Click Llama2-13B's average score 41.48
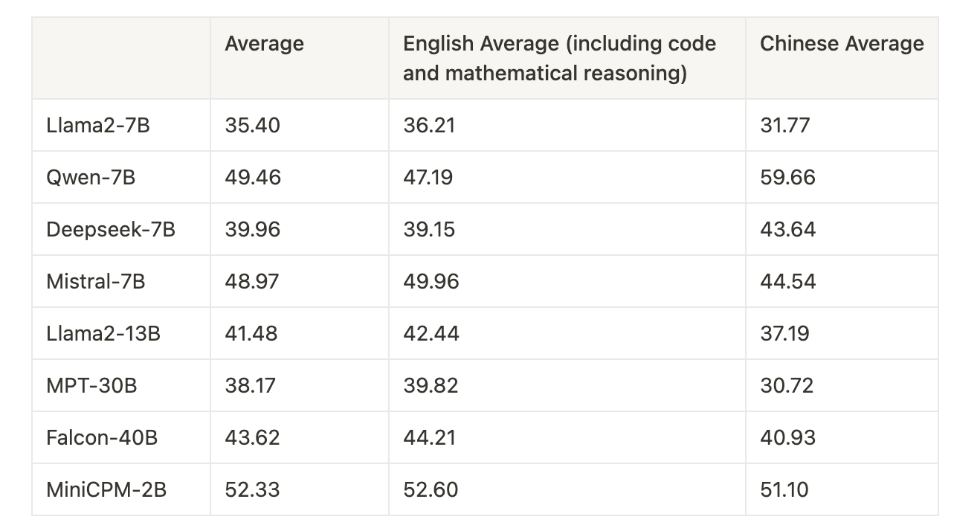Image resolution: width=980 pixels, height=531 pixels. click(x=251, y=333)
